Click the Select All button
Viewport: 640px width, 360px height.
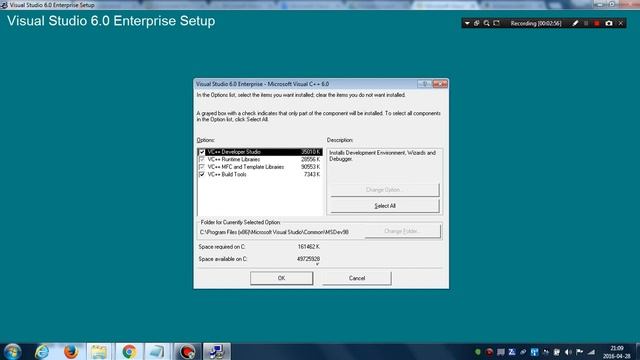click(385, 206)
